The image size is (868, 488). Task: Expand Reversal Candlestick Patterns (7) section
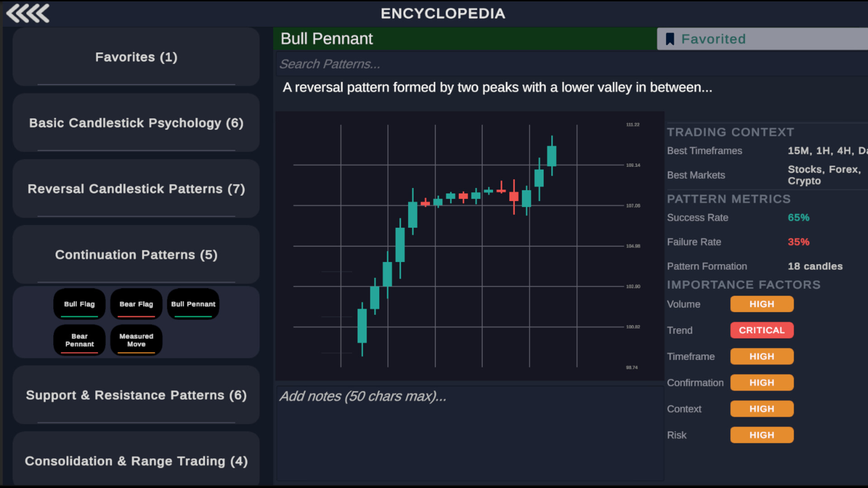coord(136,189)
